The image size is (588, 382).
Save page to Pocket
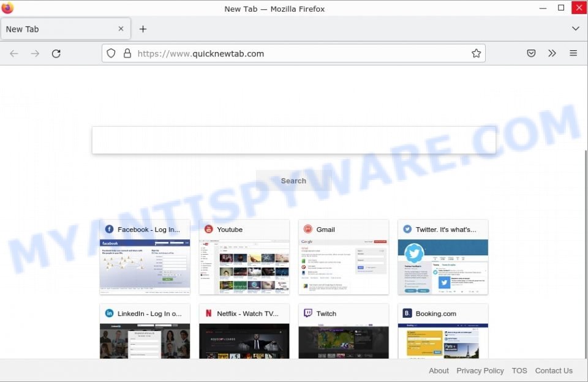(531, 53)
